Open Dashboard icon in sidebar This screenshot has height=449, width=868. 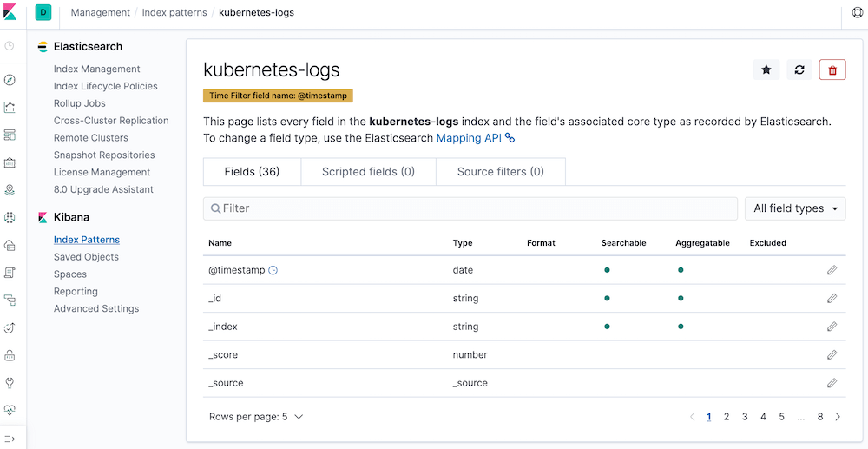point(10,135)
